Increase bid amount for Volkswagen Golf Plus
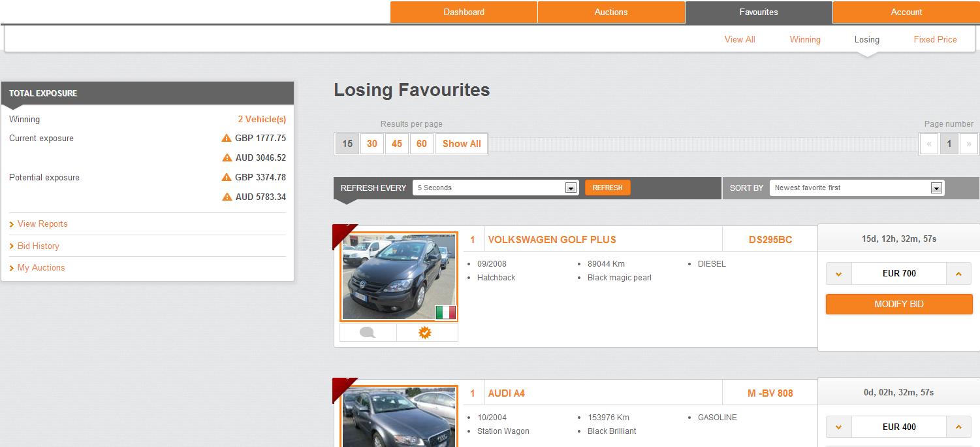980x447 pixels. [x=958, y=274]
